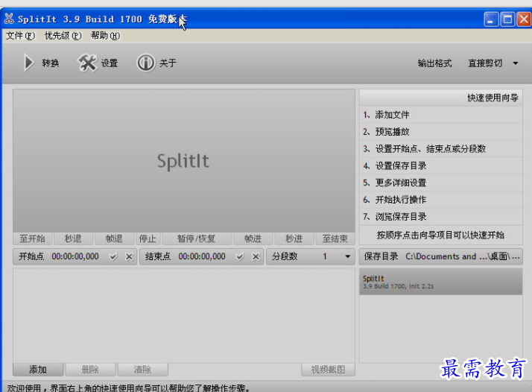Click the 视频截图 button
Screen dimensions: 532x392
pos(328,369)
